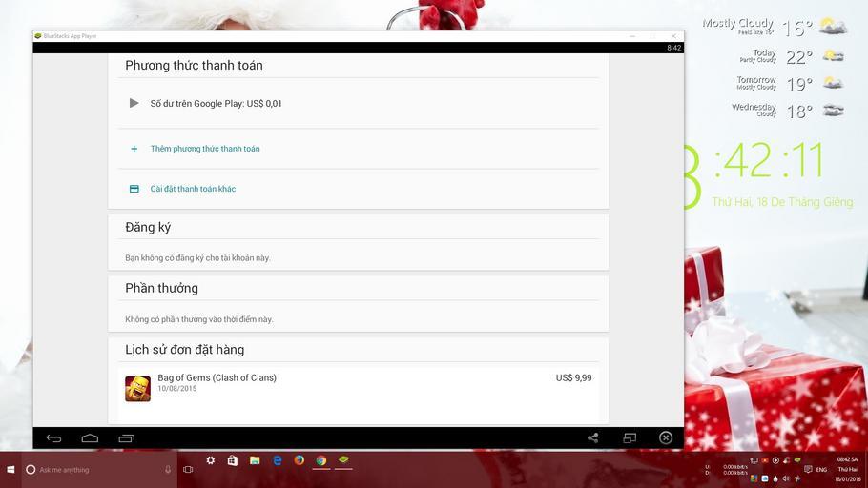Image resolution: width=868 pixels, height=488 pixels.
Task: Switch input language via ENG indicator
Action: point(821,470)
